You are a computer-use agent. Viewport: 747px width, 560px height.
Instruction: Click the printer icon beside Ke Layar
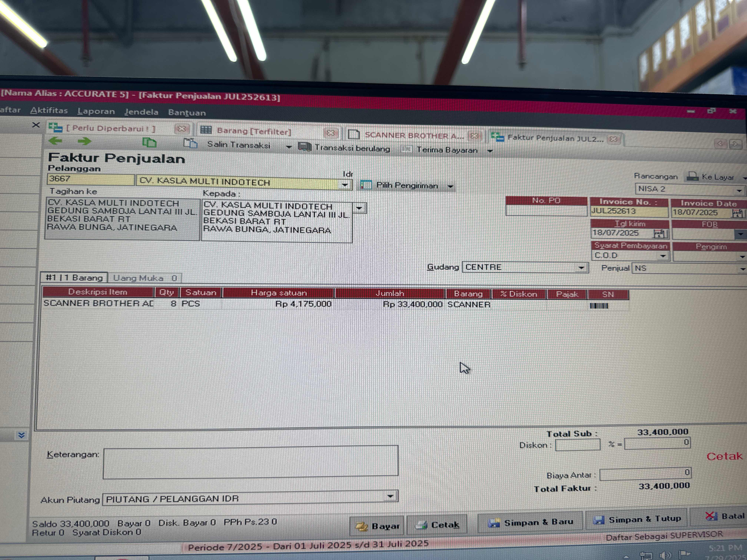click(x=692, y=176)
